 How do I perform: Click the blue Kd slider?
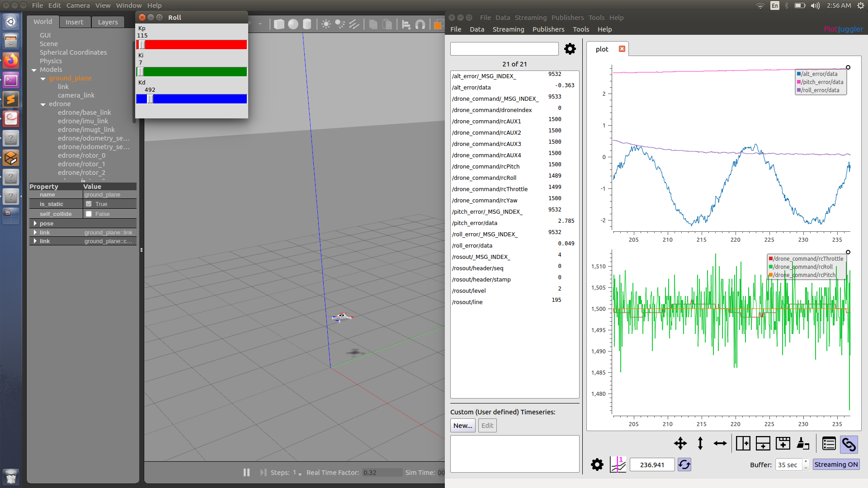coord(192,99)
